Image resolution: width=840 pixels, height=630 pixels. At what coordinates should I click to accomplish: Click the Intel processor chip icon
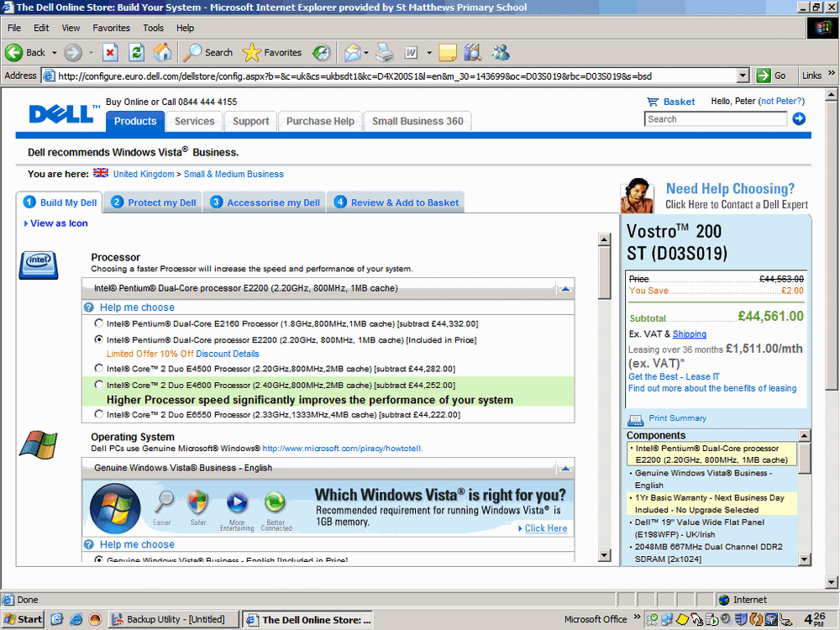click(39, 265)
